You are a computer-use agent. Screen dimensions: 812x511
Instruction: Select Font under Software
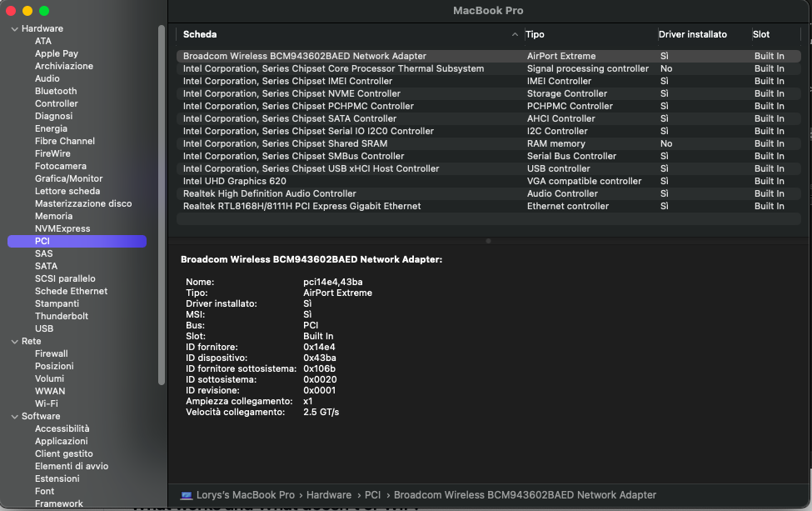point(44,491)
